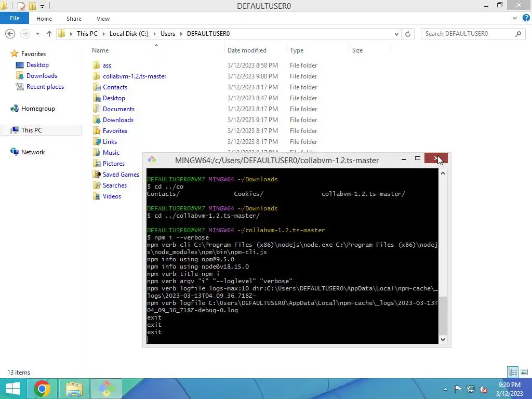Click the Homegroup icon in navigation pane
The width and height of the screenshot is (532, 399).
click(14, 109)
